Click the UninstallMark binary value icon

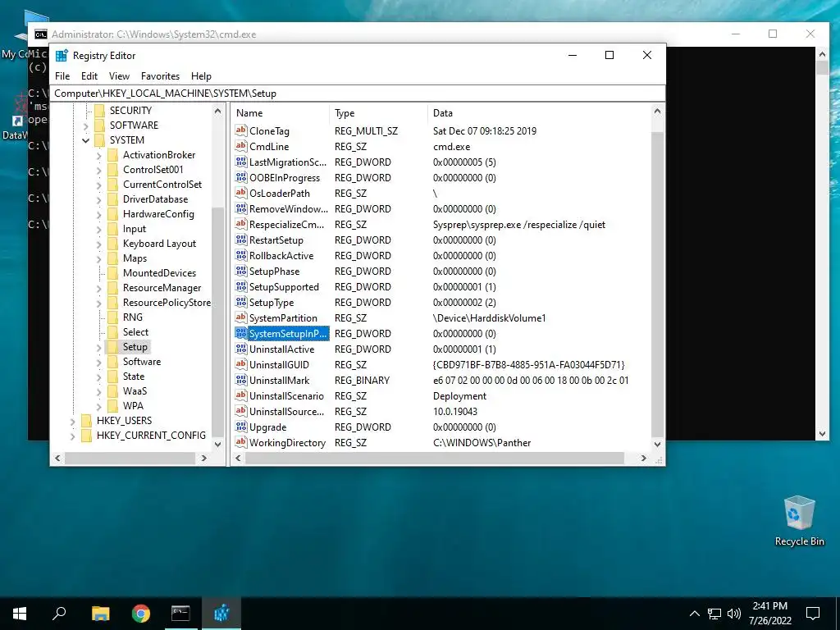tap(241, 380)
